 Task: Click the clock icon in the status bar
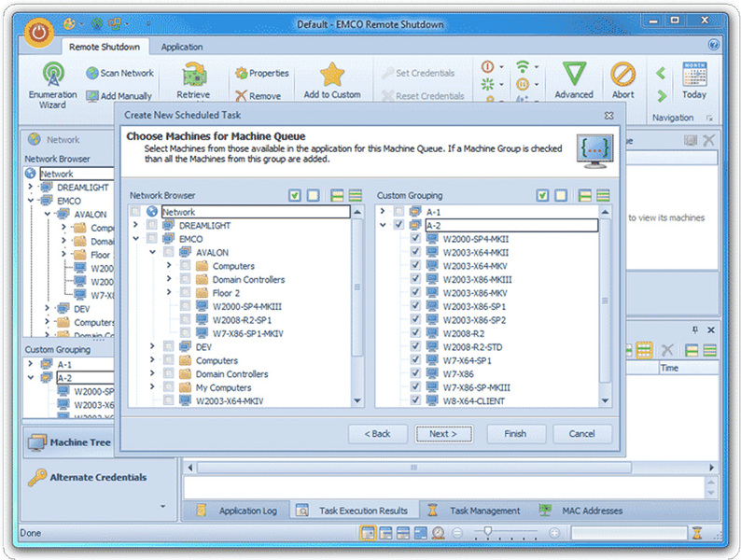pos(438,533)
